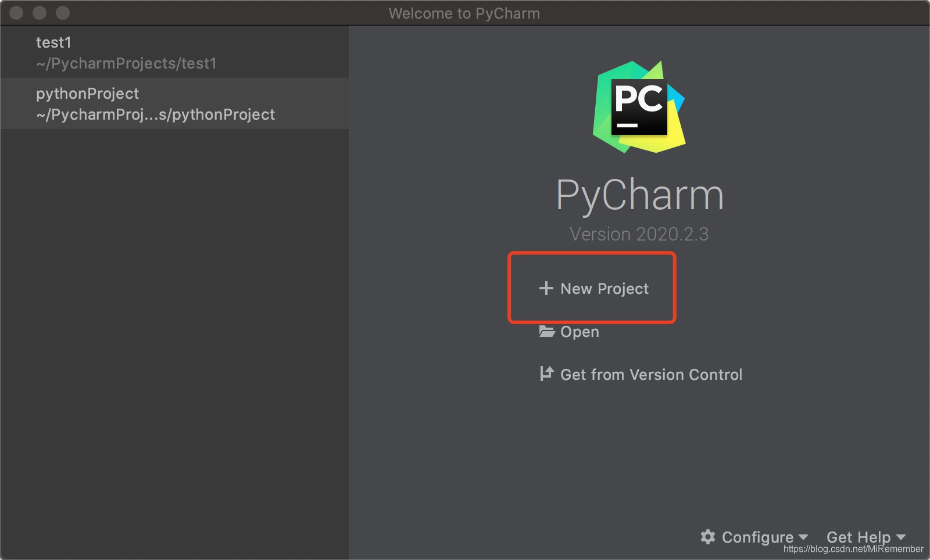This screenshot has height=560, width=930.
Task: Click the version control checkout icon
Action: pyautogui.click(x=546, y=374)
